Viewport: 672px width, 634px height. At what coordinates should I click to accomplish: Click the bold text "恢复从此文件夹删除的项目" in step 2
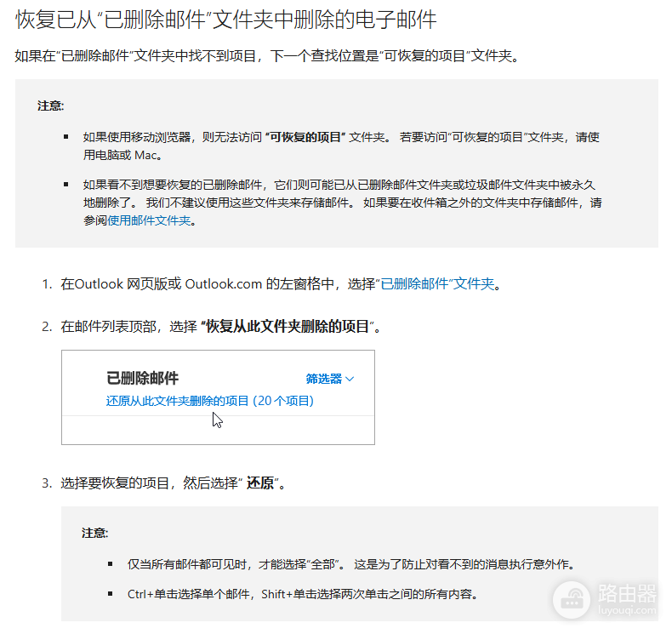point(287,327)
